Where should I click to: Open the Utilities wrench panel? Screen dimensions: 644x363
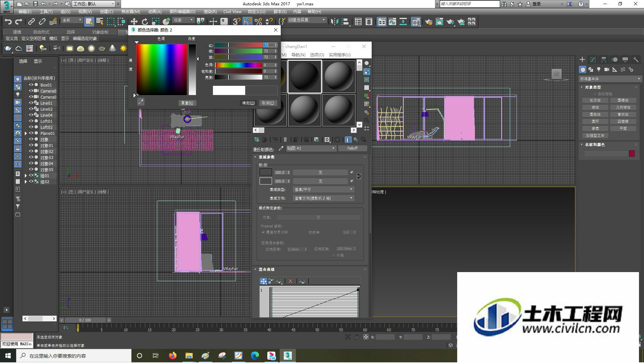point(636,59)
